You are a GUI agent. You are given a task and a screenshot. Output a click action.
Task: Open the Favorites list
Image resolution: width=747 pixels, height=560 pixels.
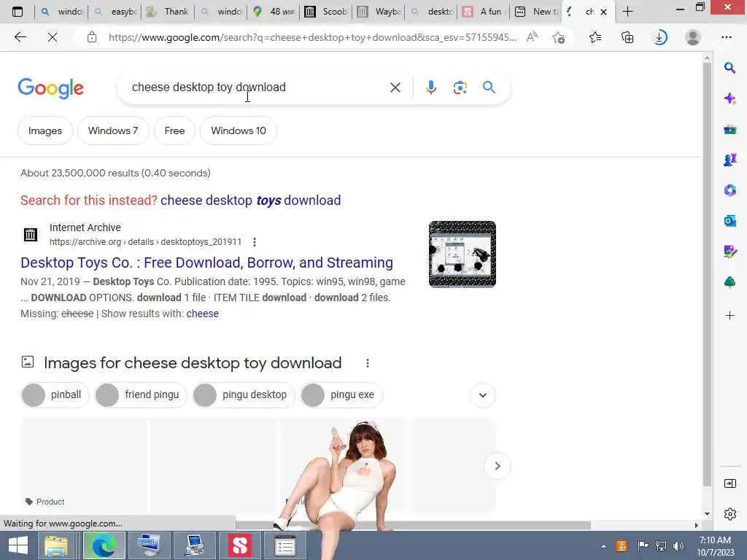point(595,37)
